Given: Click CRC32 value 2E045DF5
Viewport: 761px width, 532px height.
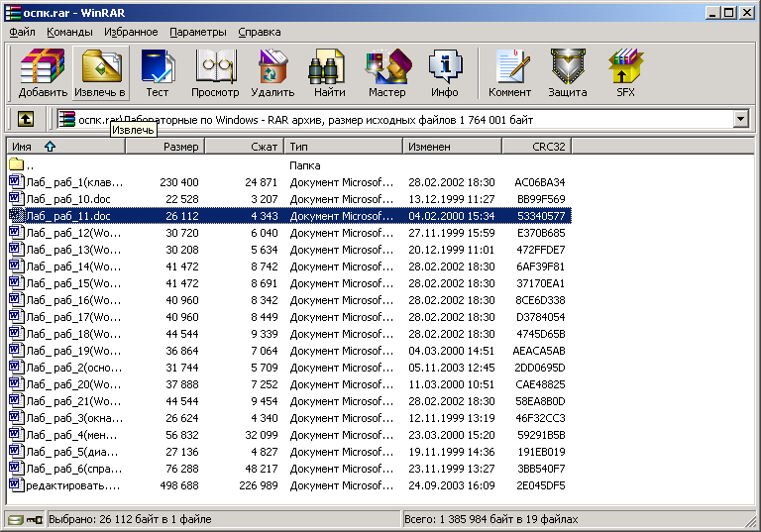Looking at the screenshot, I should pos(541,485).
